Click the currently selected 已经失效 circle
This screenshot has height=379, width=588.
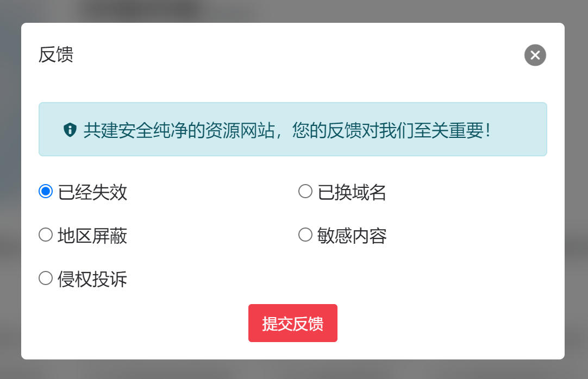(x=45, y=191)
